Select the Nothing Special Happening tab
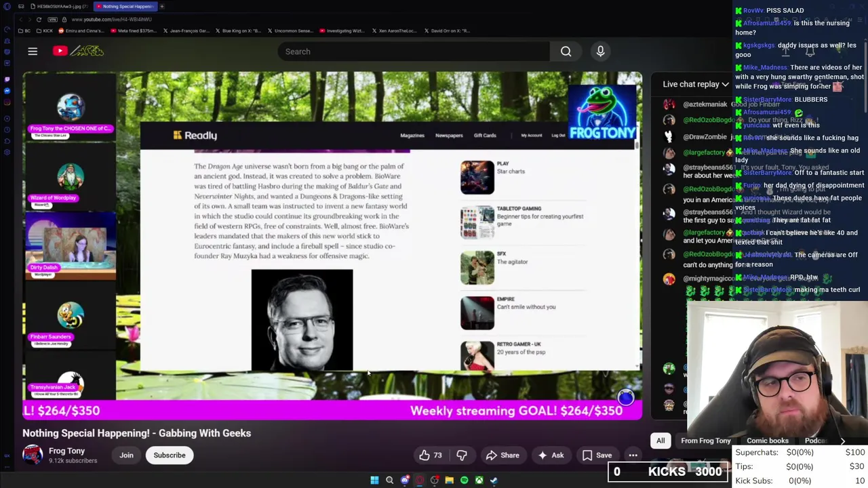868x488 pixels. [125, 6]
